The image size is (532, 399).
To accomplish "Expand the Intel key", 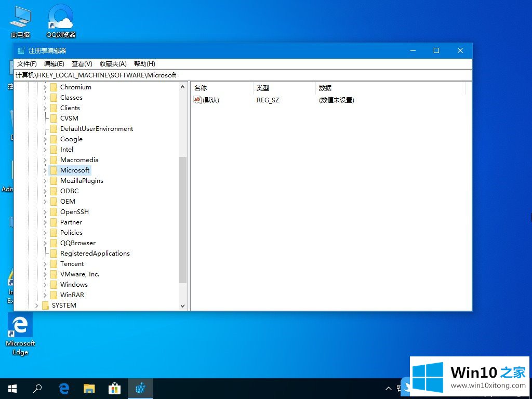I will pos(45,150).
